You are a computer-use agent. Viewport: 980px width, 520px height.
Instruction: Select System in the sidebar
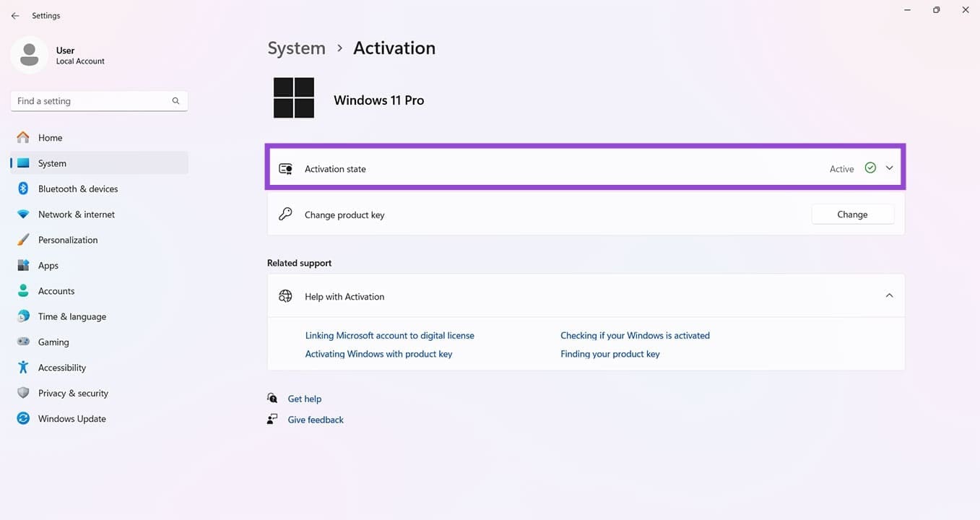(99, 163)
